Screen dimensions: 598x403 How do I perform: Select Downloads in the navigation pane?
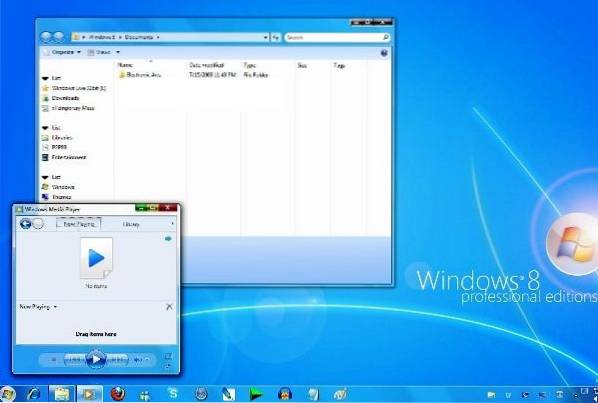[61, 98]
